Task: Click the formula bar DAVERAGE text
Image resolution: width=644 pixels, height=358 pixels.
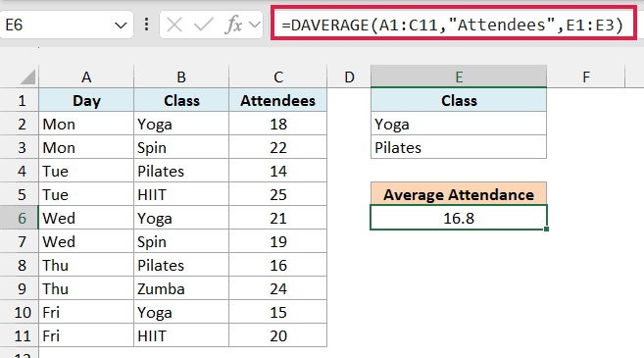Action: point(452,26)
